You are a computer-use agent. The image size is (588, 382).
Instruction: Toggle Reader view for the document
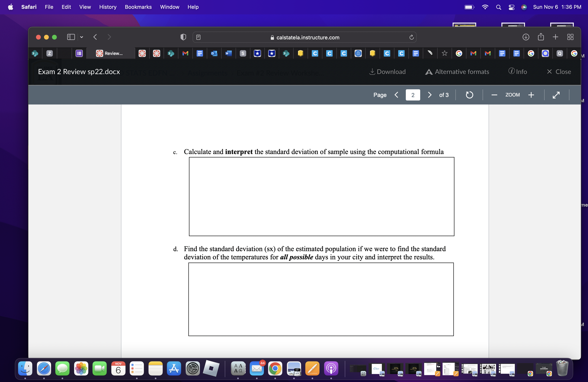coord(198,37)
